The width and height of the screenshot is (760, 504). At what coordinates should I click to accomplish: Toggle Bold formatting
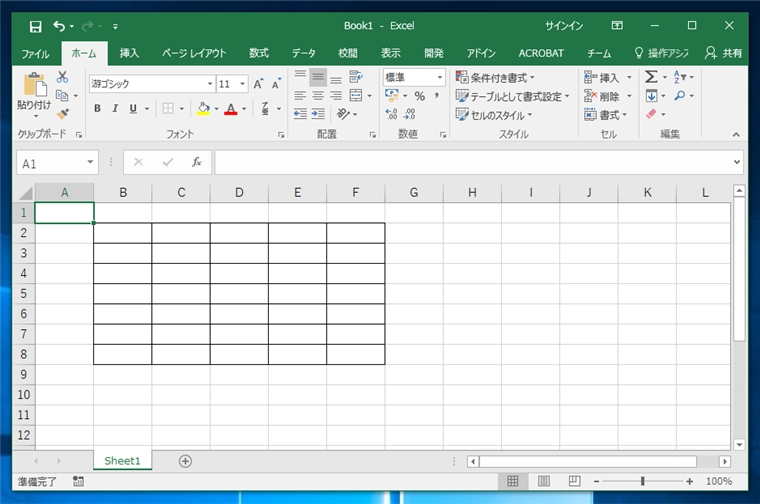pyautogui.click(x=97, y=109)
